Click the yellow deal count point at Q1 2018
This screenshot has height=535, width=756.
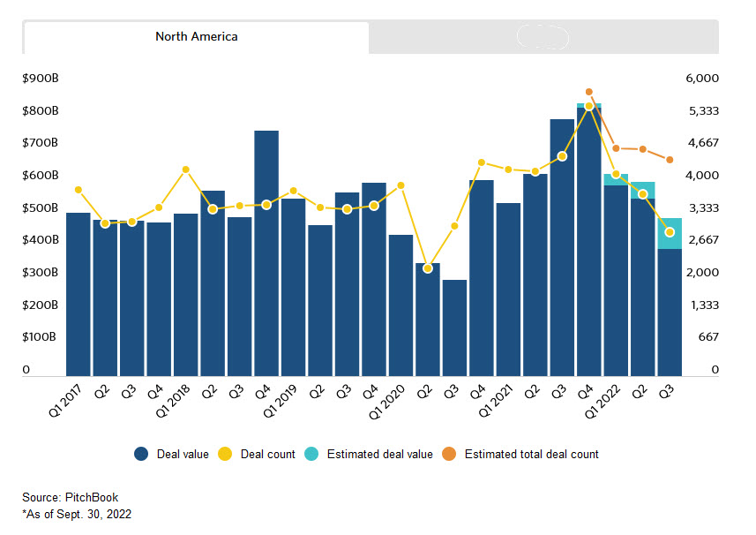(x=186, y=170)
